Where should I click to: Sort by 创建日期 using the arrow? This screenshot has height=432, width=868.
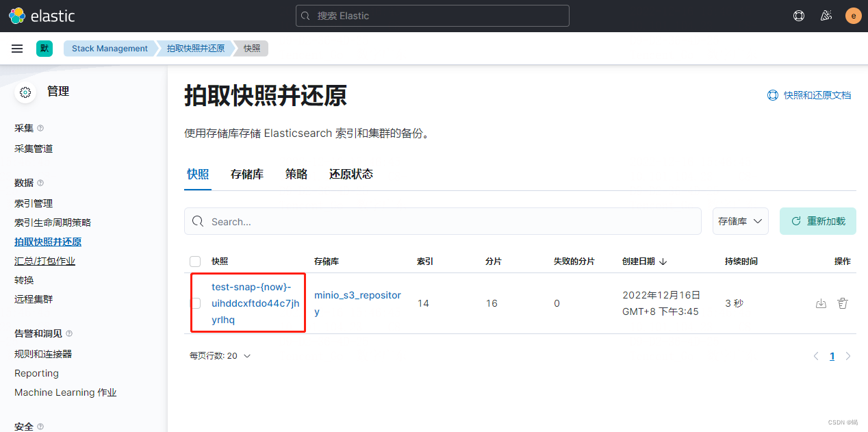click(x=663, y=262)
